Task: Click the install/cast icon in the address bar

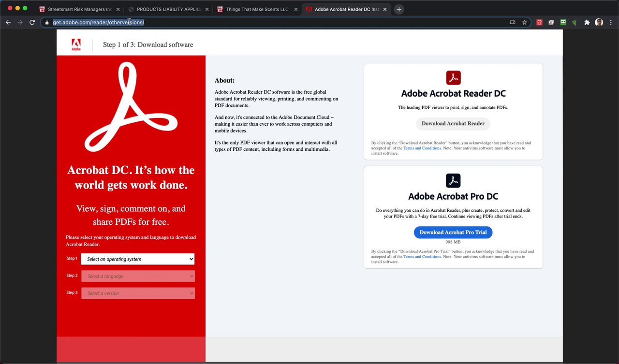Action: click(x=513, y=22)
